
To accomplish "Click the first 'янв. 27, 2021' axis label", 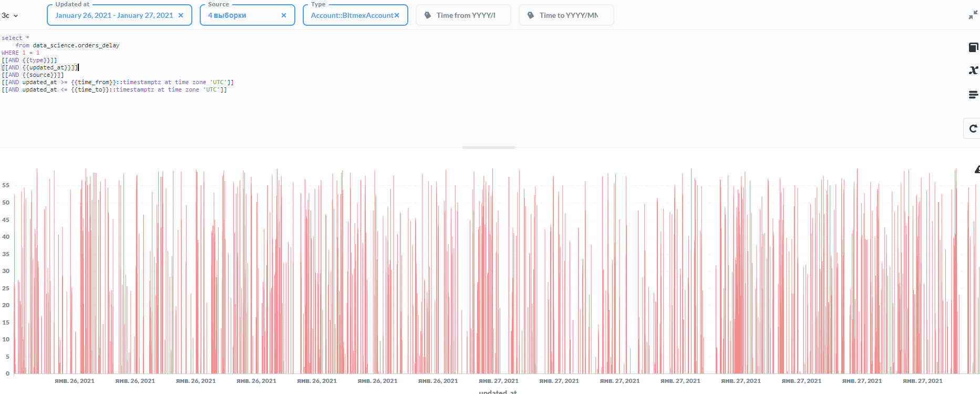I will 498,381.
